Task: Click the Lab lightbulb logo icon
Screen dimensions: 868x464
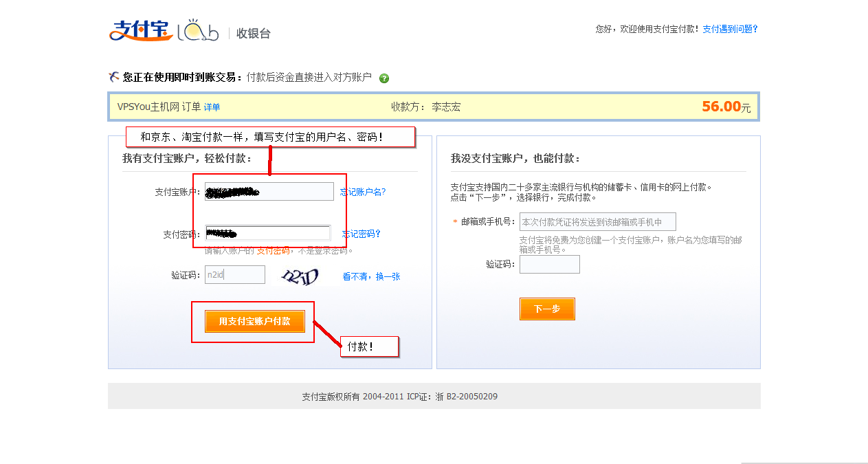Action: point(198,31)
